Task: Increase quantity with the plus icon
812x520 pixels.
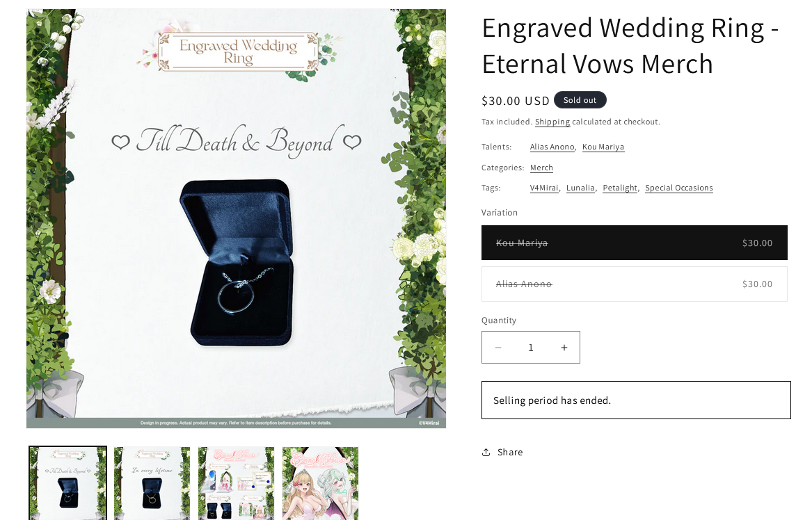Action: click(564, 347)
